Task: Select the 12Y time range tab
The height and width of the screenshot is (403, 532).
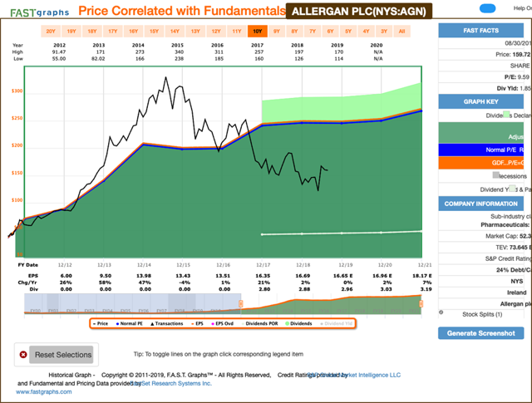Action: [216, 32]
